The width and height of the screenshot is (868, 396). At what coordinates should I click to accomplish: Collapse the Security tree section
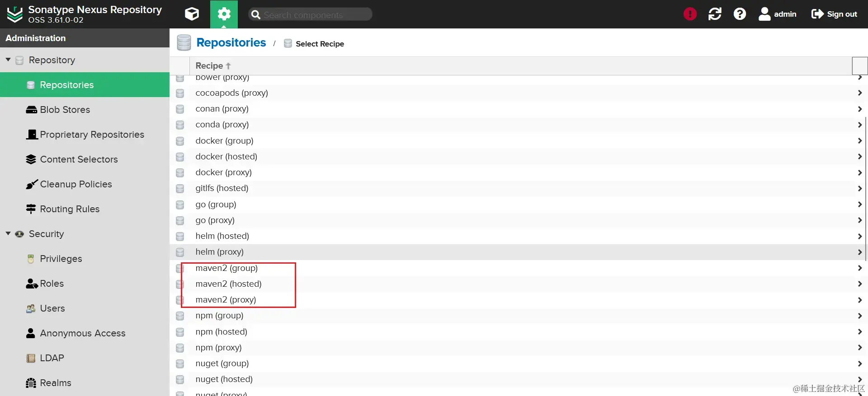8,233
